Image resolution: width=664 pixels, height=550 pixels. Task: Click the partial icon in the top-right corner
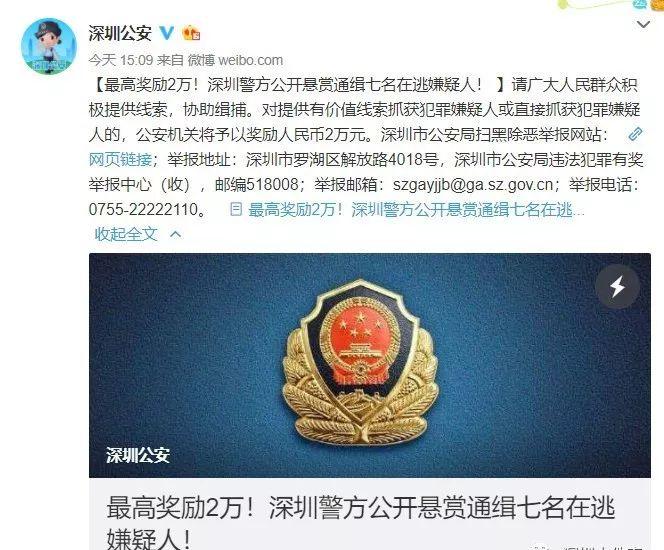click(x=640, y=4)
